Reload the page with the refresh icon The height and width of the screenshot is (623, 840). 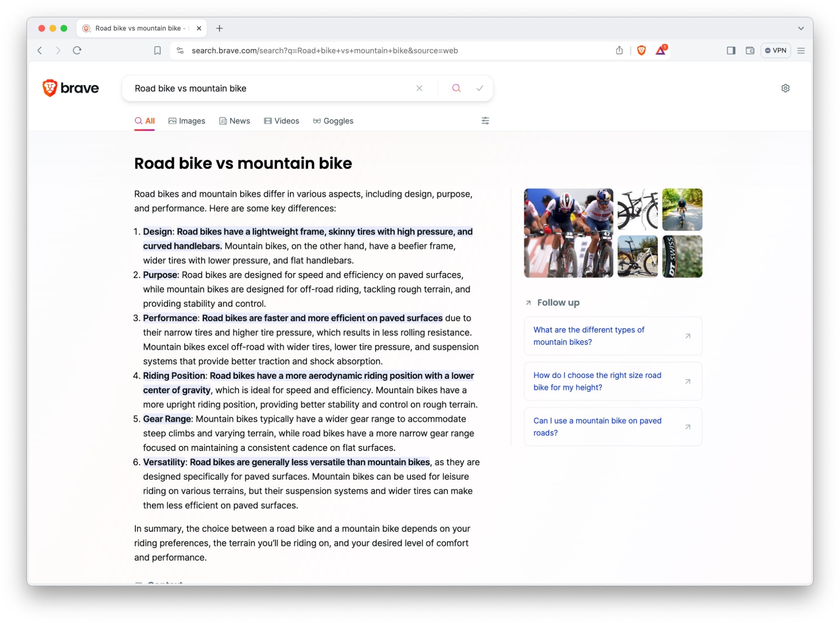tap(77, 50)
